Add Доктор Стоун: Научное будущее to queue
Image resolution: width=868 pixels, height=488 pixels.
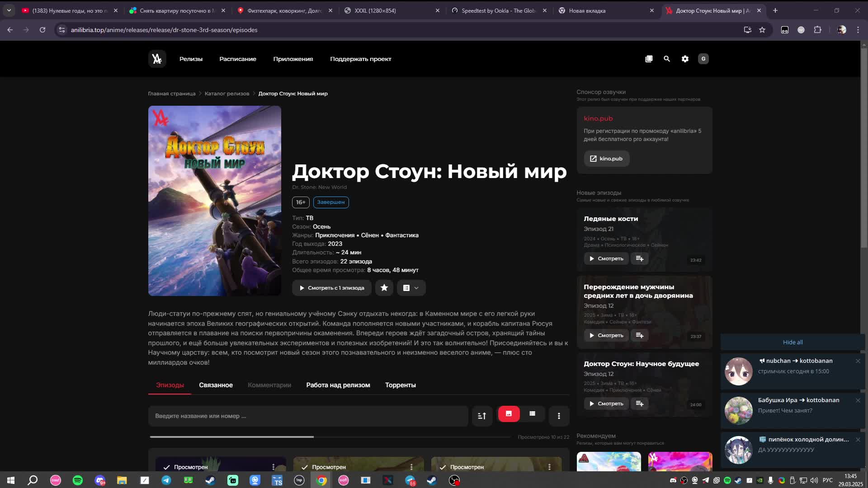[640, 404]
